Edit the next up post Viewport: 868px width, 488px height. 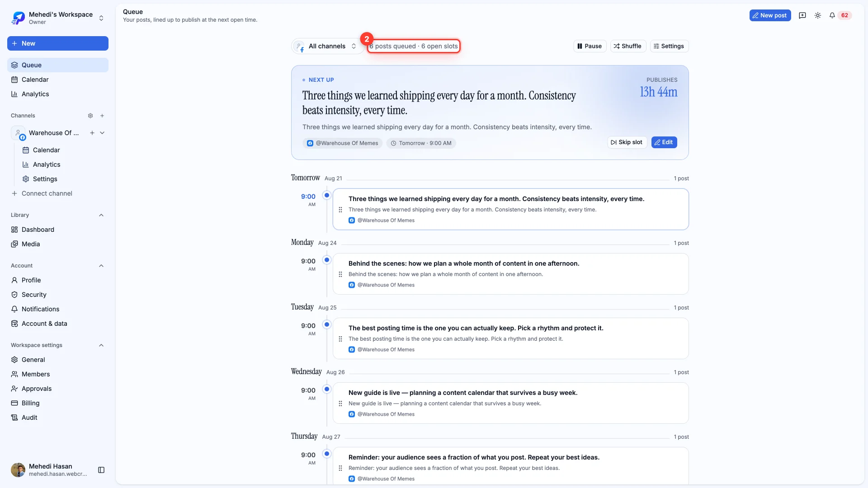pyautogui.click(x=664, y=142)
